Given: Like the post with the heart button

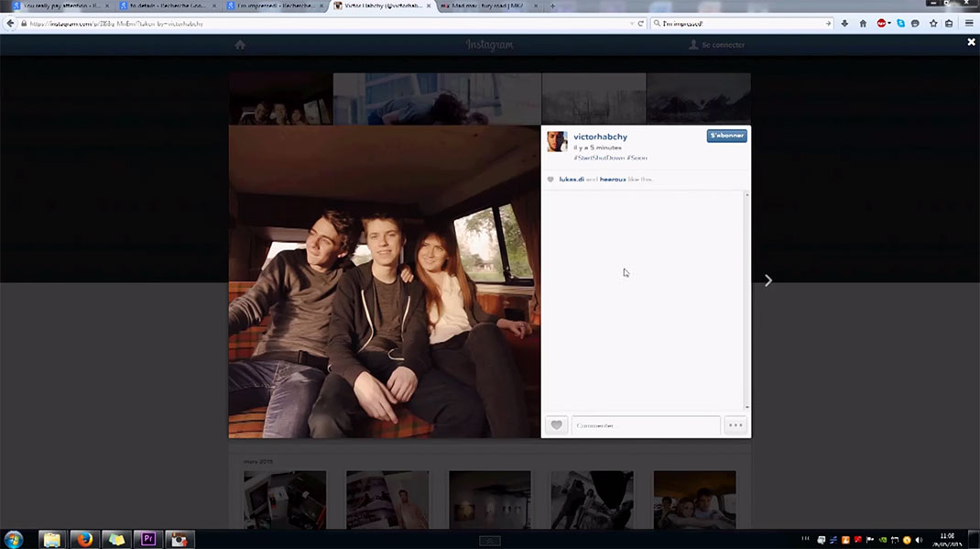Looking at the screenshot, I should pyautogui.click(x=556, y=425).
